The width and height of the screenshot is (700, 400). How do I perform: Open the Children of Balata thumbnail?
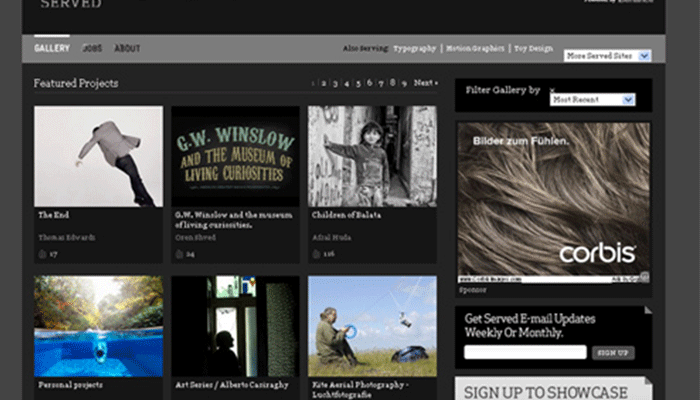click(372, 156)
